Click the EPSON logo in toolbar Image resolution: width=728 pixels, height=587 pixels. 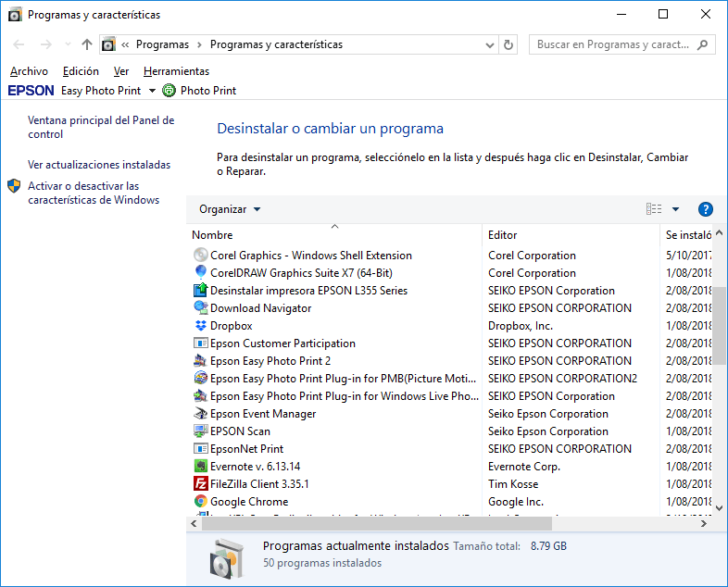pyautogui.click(x=31, y=91)
